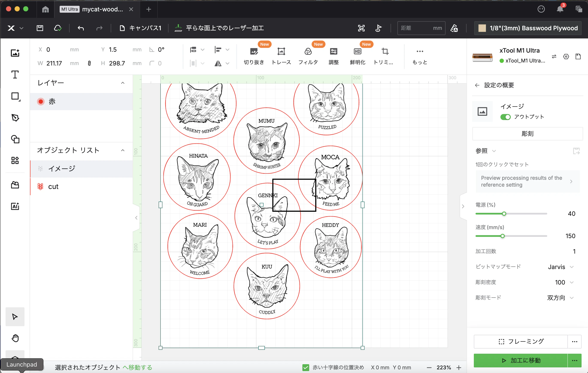Toggle the aspect ratio lock link
588x373 pixels.
click(89, 63)
